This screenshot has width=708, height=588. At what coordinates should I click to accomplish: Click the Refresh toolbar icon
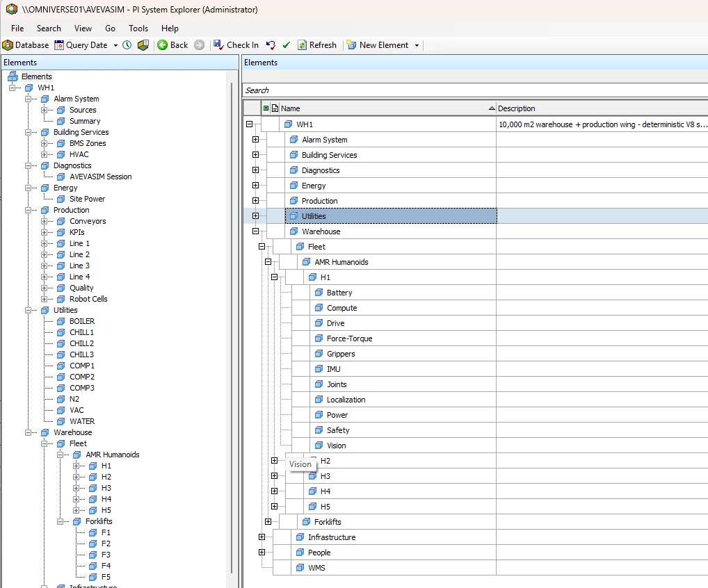[302, 45]
